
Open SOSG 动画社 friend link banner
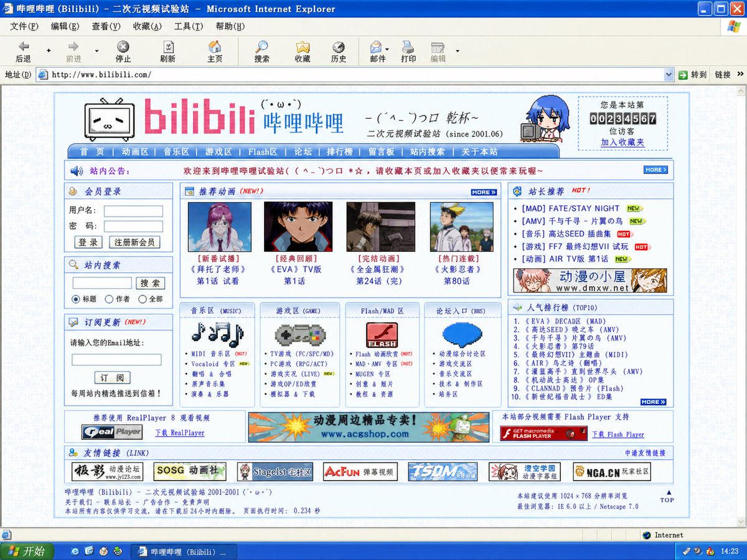click(190, 472)
